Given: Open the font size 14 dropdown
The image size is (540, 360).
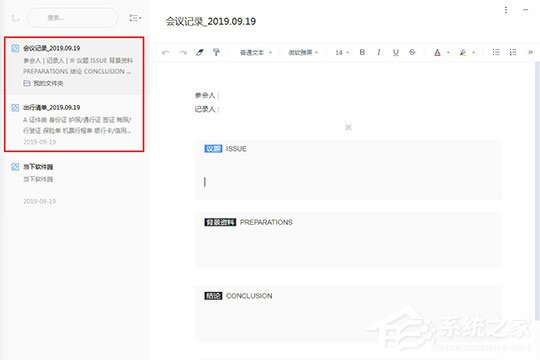Looking at the screenshot, I should [342, 52].
